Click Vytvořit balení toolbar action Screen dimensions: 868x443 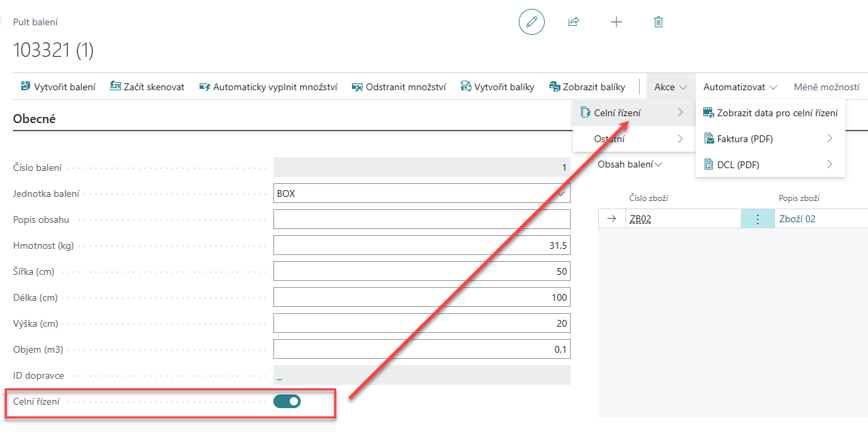(x=58, y=87)
